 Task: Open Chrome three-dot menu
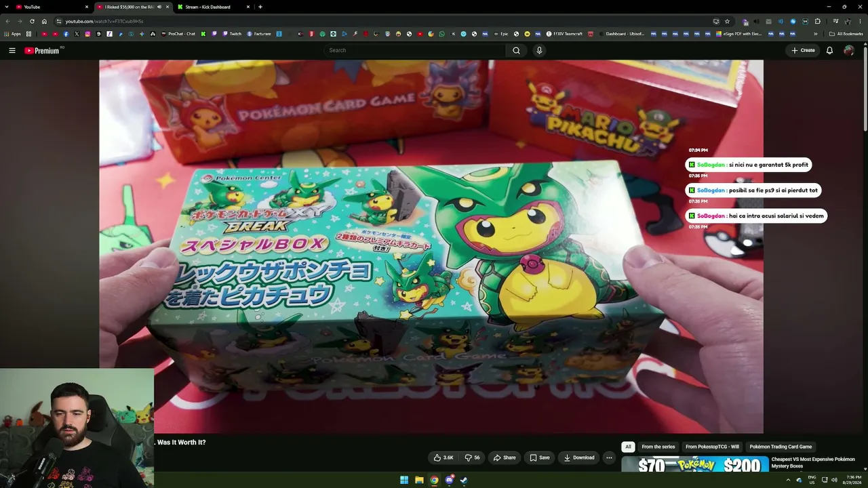[x=859, y=21]
